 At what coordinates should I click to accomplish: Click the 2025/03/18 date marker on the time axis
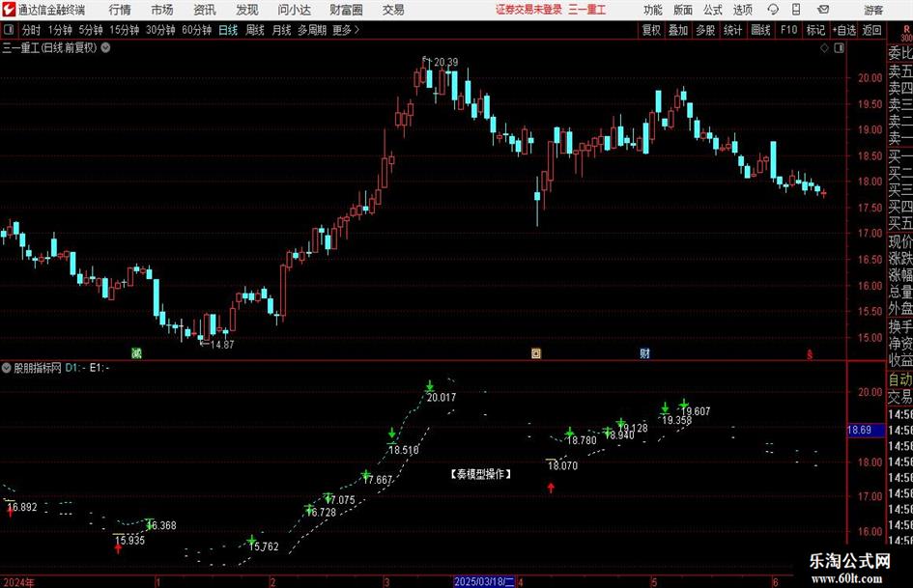484,581
